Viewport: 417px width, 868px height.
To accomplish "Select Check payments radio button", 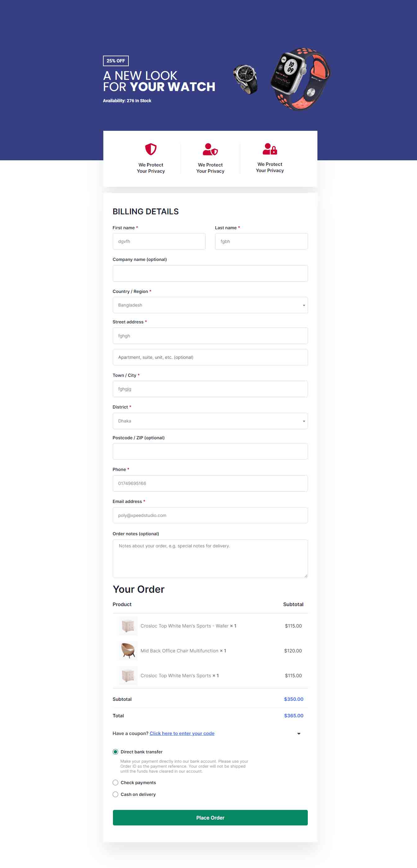I will [115, 782].
